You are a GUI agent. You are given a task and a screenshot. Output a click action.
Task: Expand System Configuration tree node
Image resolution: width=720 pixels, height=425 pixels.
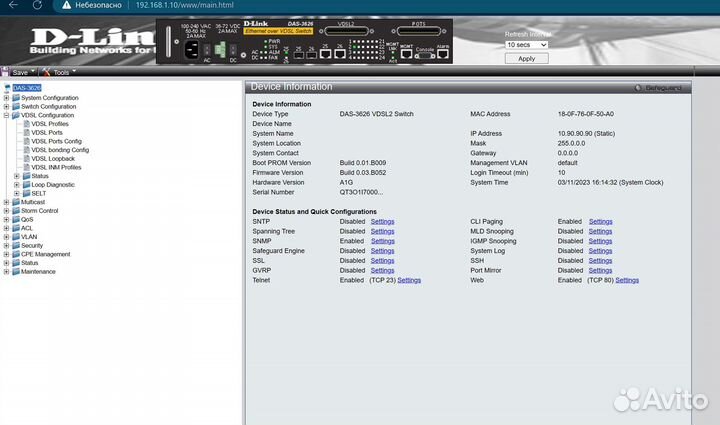click(6, 98)
